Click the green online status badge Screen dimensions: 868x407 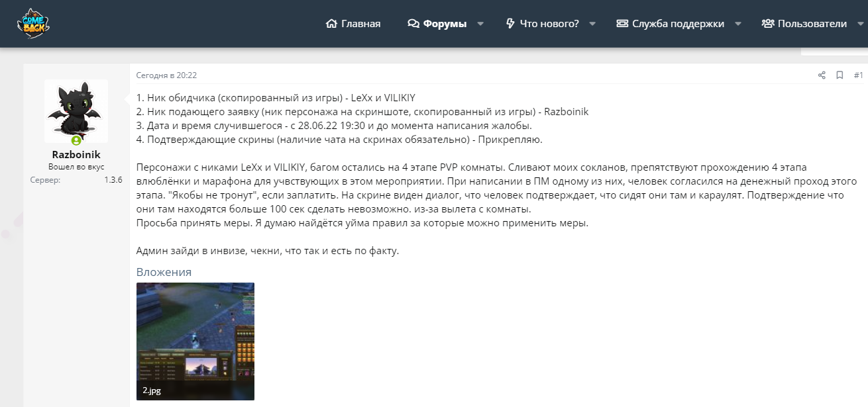pyautogui.click(x=76, y=140)
